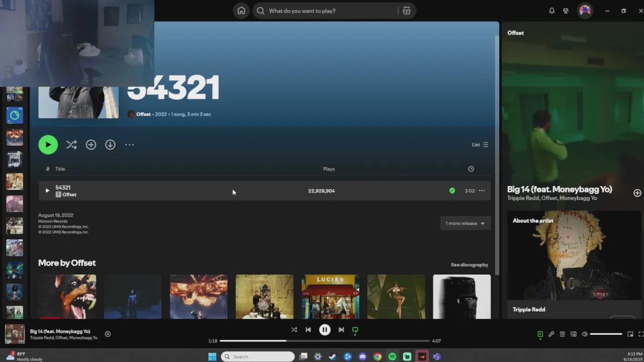Screen dimensions: 644x362
Task: Click the Windows taskbar Search box
Action: (x=258, y=356)
